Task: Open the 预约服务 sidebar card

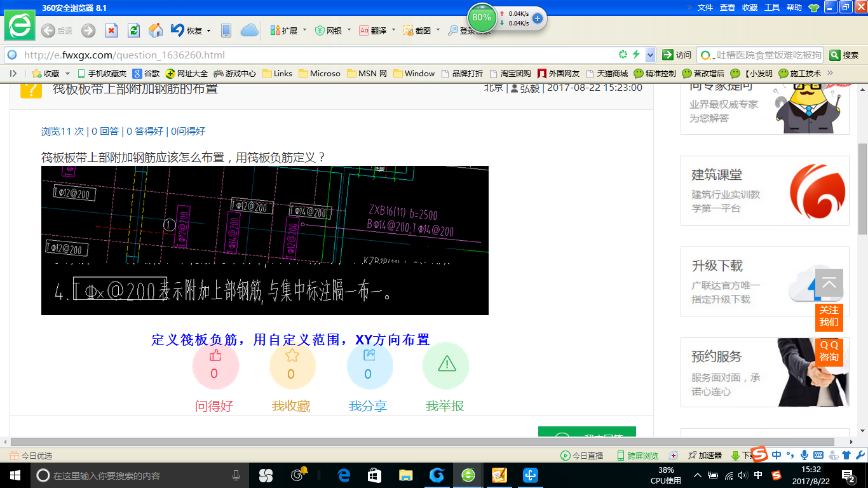Action: point(765,372)
